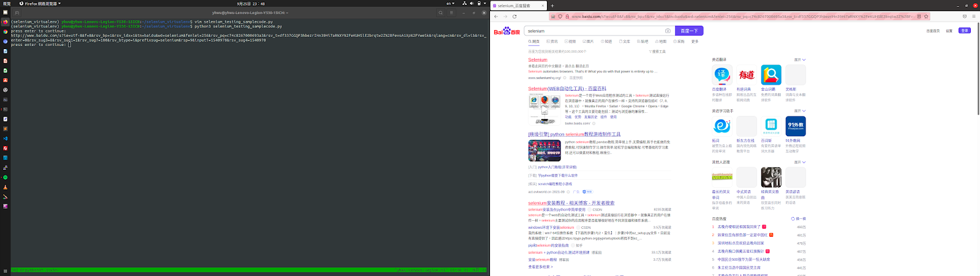Screen dimensions: 980x276
Task: Click the 登录 login button
Action: click(x=965, y=31)
